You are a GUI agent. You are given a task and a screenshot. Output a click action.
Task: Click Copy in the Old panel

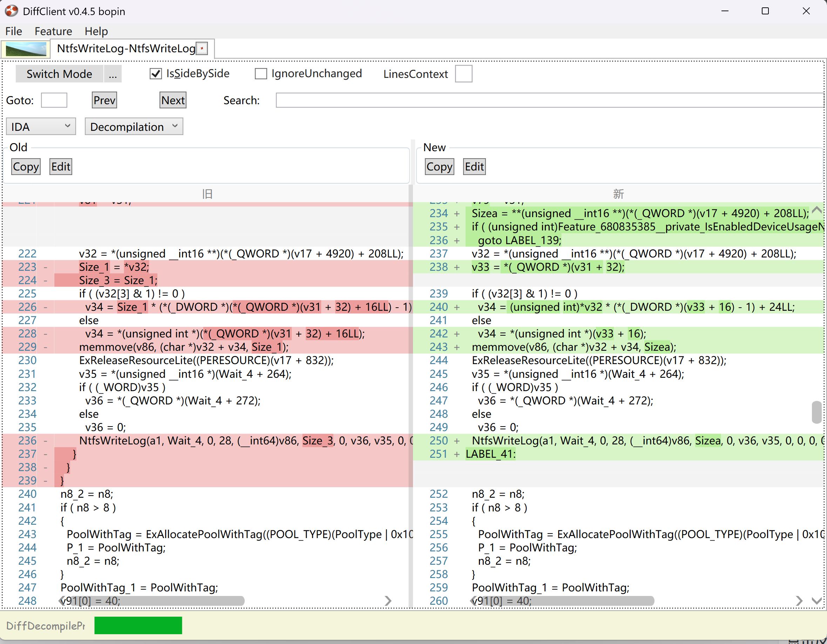[26, 167]
